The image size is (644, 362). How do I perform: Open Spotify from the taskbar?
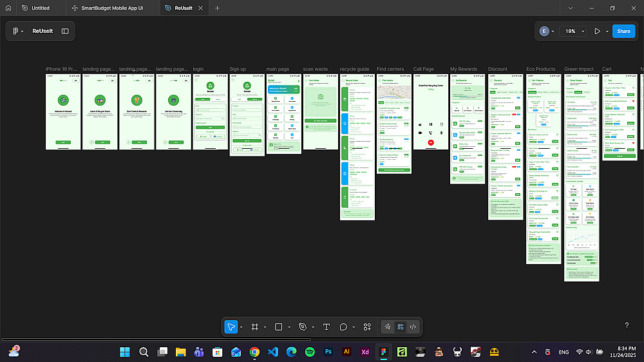click(x=310, y=352)
